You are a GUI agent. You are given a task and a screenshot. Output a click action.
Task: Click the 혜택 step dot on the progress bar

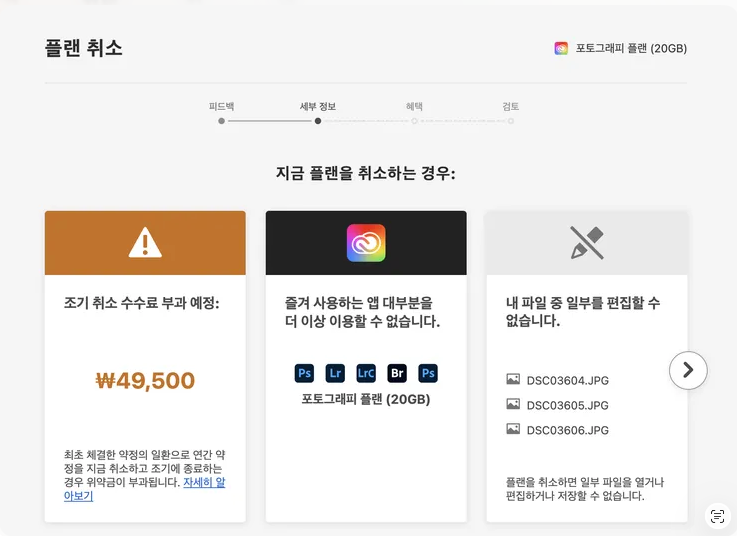[x=415, y=121]
